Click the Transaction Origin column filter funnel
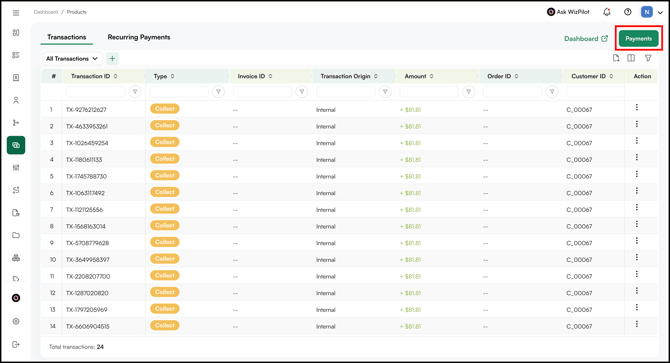 point(385,91)
